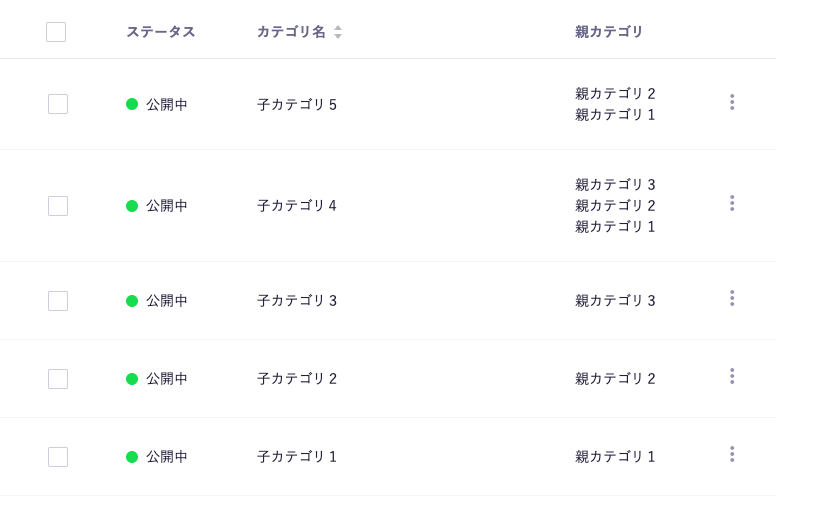Click 親カテゴリ 3 in 子カテゴリ 4 row
The width and height of the screenshot is (815, 532).
pyautogui.click(x=615, y=185)
